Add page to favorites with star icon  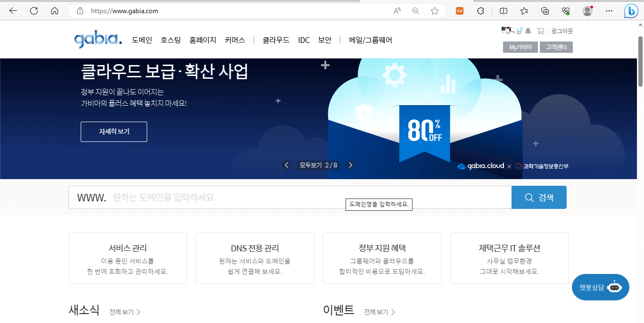click(435, 11)
